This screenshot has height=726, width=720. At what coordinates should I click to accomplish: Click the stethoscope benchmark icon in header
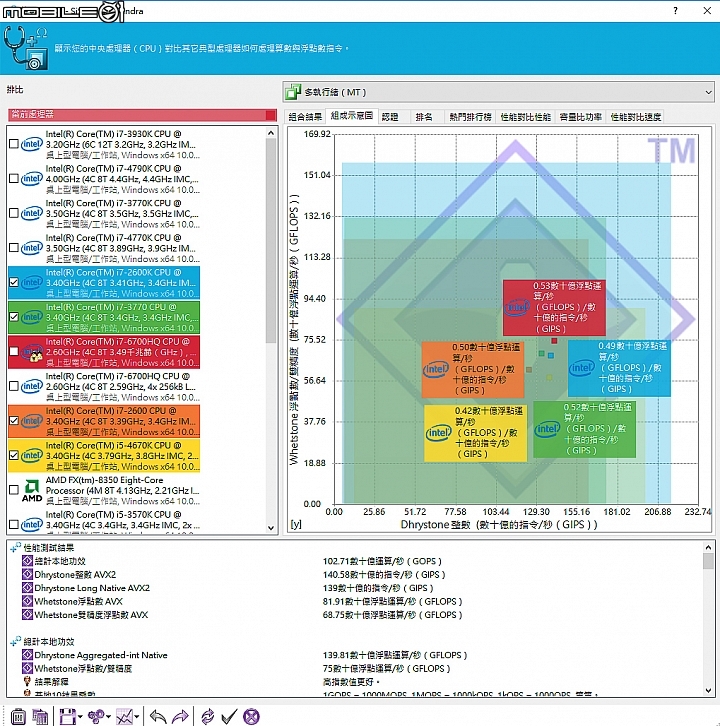click(26, 48)
